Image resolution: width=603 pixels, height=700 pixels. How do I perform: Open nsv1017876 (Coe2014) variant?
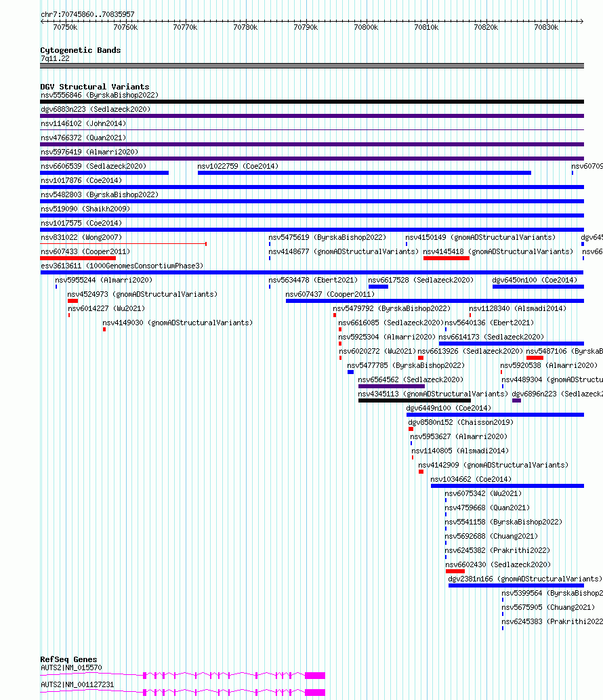point(81,181)
